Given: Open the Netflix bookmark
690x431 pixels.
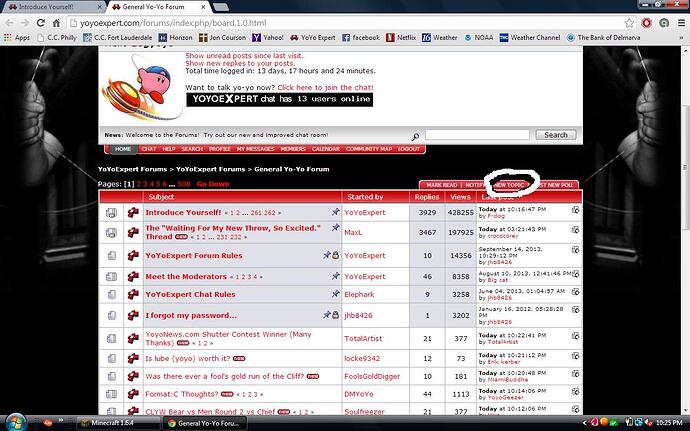Looking at the screenshot, I should [401, 38].
